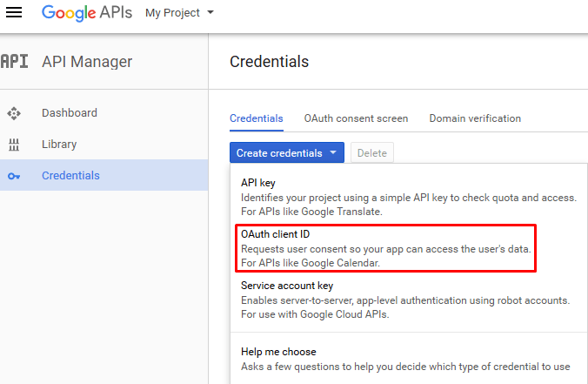Click the API Manager icon
The height and width of the screenshot is (384, 588).
14,61
